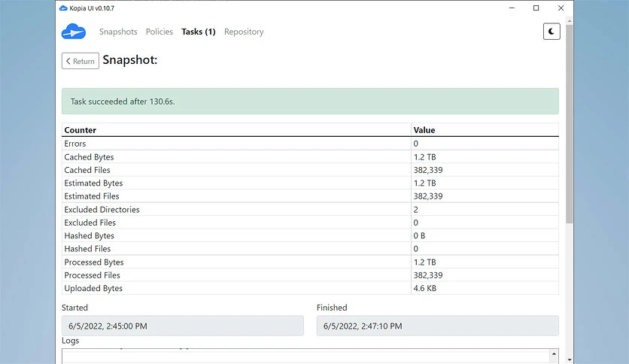629x364 pixels.
Task: Click the Finished time field
Action: [x=438, y=326]
